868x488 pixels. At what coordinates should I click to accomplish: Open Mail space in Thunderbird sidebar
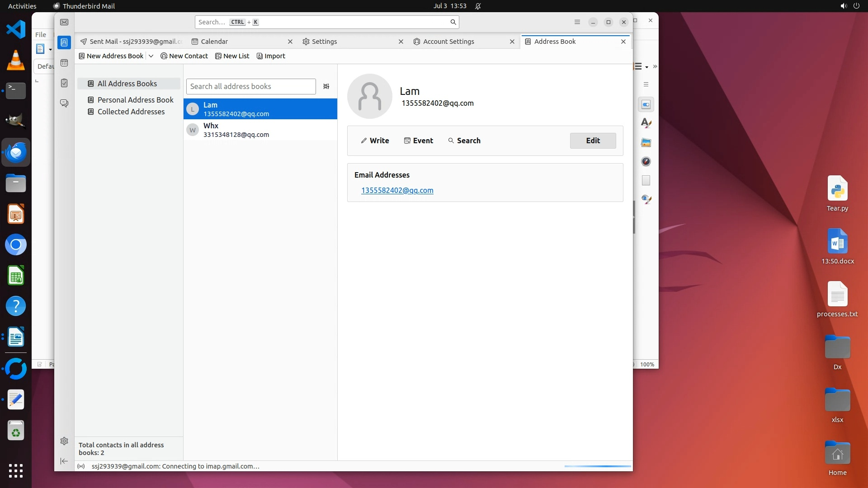click(x=64, y=22)
